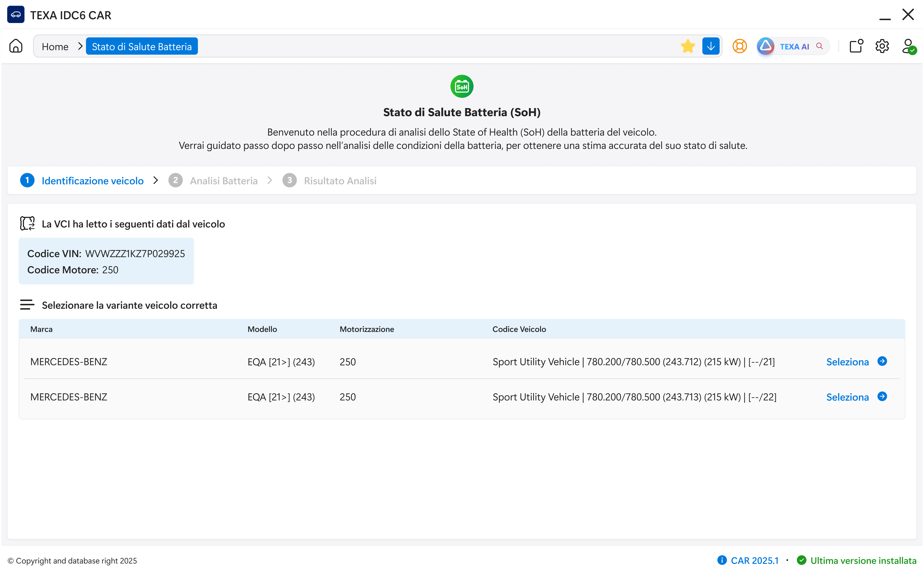This screenshot has width=924, height=575.
Task: Click arrow icon beside first Seleziona
Action: [882, 361]
